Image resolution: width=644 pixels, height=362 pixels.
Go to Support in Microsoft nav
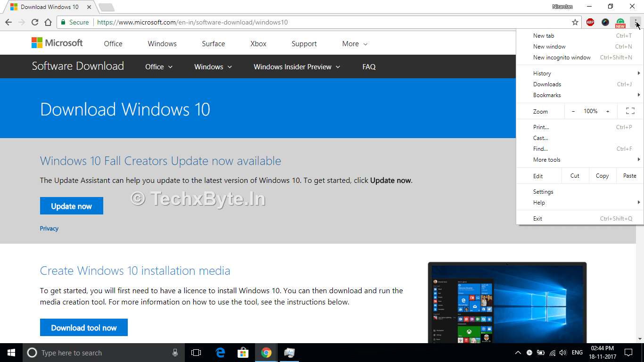tap(304, 44)
